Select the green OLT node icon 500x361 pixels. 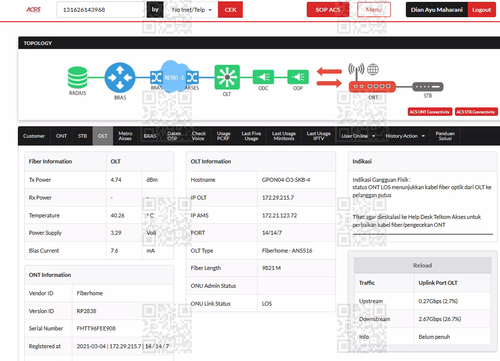click(x=227, y=77)
